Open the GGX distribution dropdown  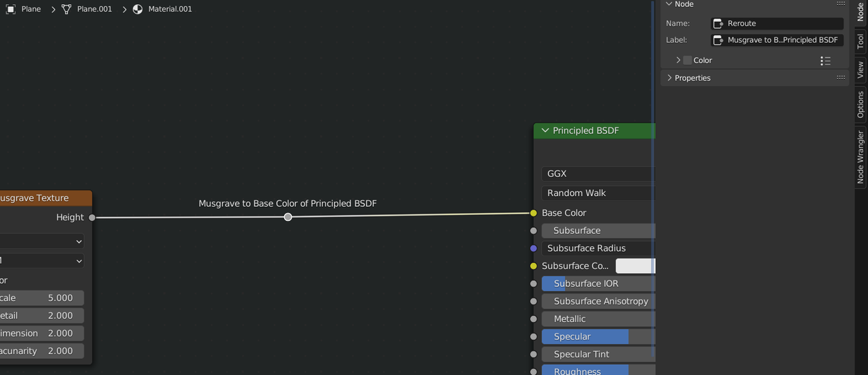[x=598, y=174]
